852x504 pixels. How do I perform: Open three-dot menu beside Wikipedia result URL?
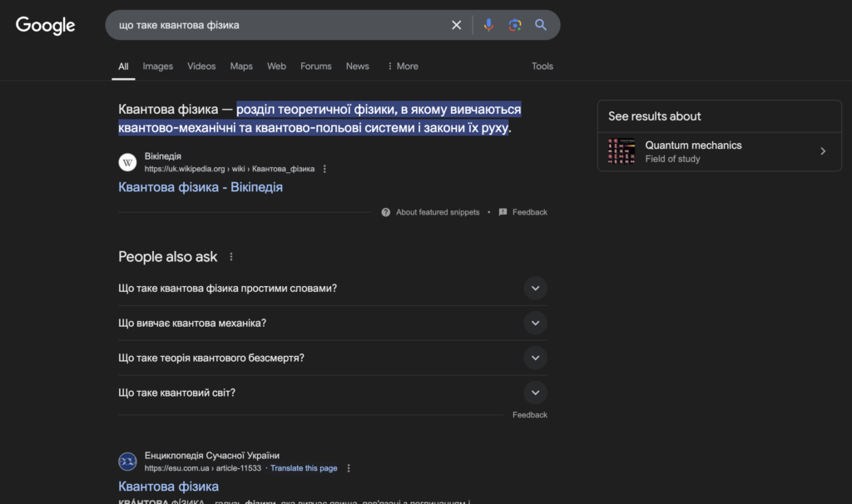pos(324,169)
